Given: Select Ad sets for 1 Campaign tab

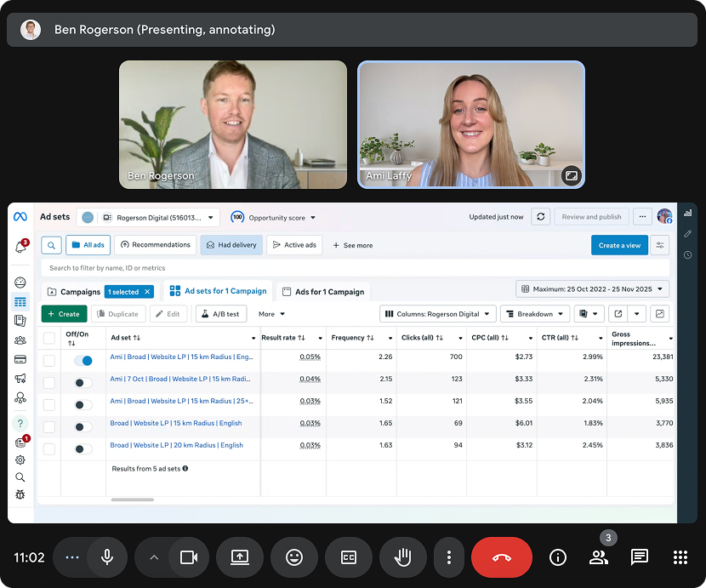Looking at the screenshot, I should point(218,291).
